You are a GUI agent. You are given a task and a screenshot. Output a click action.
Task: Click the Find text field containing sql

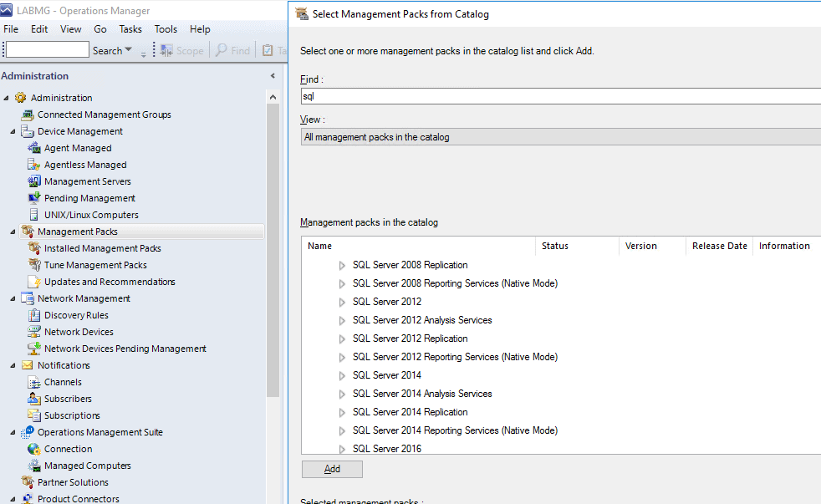pyautogui.click(x=561, y=96)
